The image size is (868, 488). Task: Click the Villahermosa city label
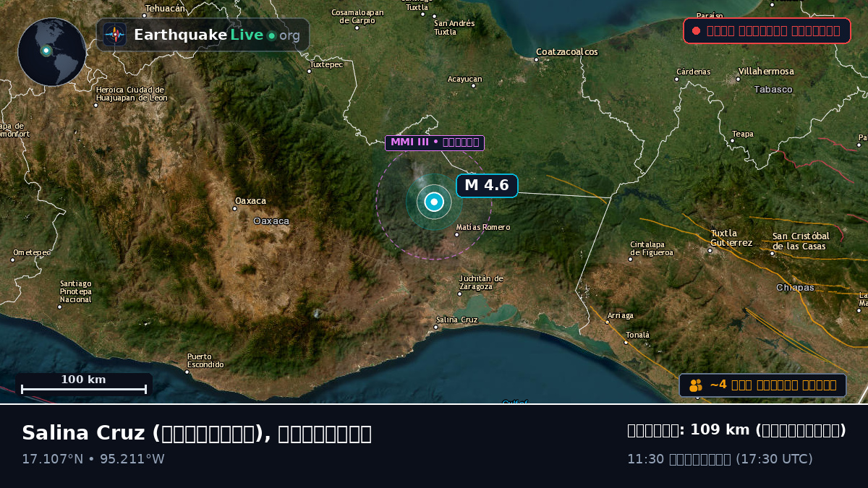766,72
